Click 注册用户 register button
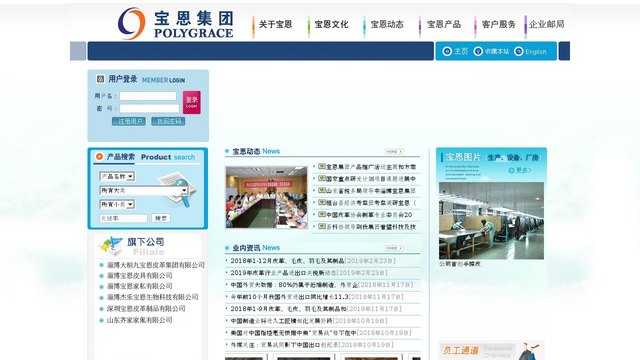Image resolution: width=640 pixels, height=360 pixels. (x=129, y=121)
